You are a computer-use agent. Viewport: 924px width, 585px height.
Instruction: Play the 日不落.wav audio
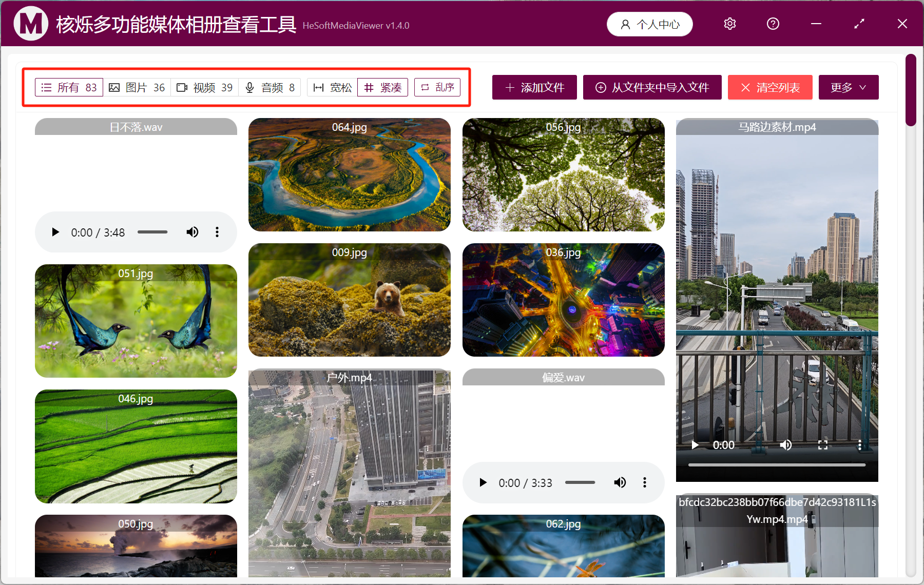click(55, 232)
